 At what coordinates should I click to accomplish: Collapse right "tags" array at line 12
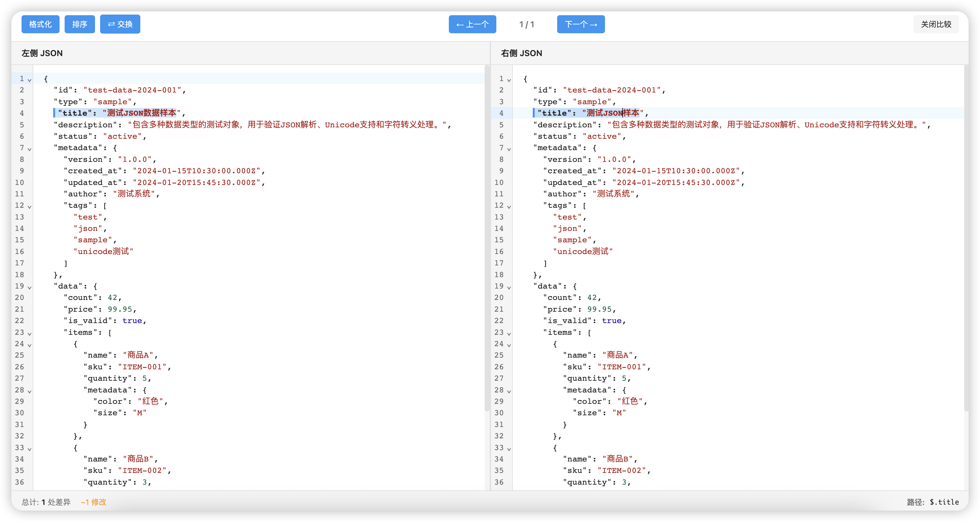tap(509, 207)
